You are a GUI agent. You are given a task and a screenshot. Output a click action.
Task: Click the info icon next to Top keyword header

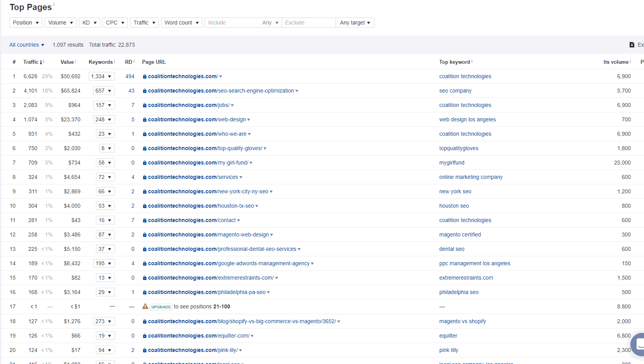472,60
